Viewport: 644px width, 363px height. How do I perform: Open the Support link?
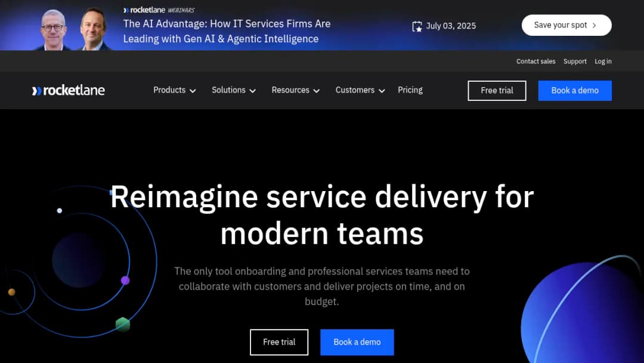click(575, 61)
